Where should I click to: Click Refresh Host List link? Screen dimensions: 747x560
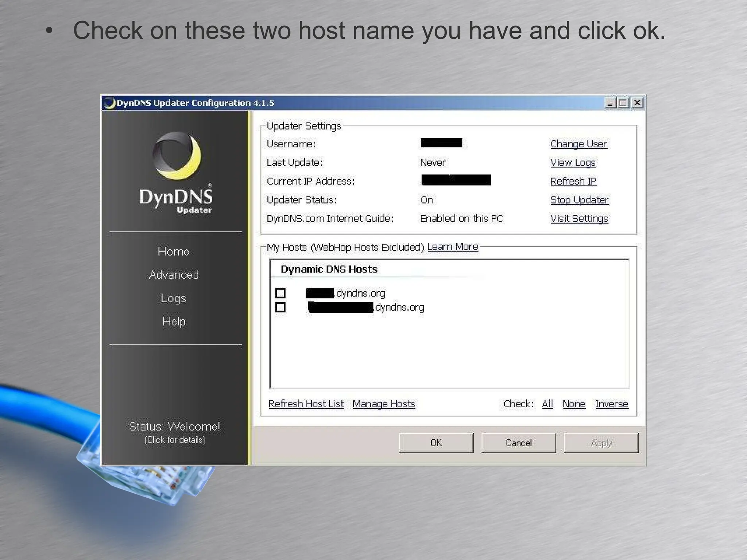pos(306,404)
